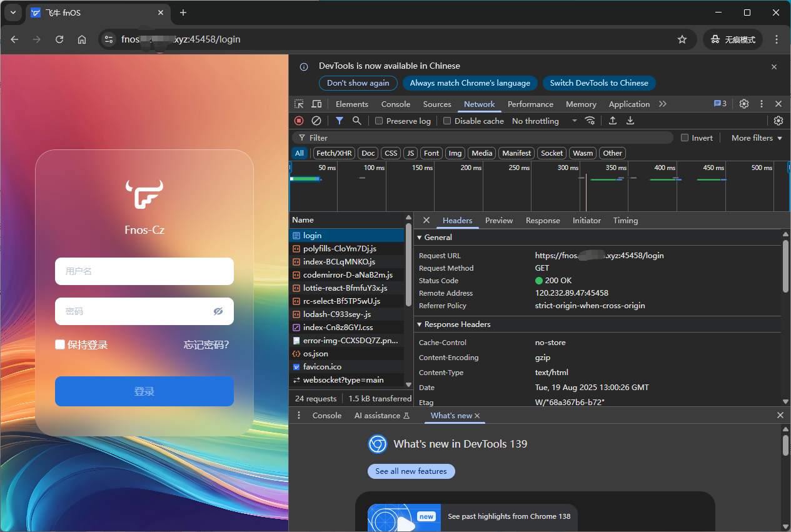
Task: Import HAR file upload icon
Action: (x=613, y=121)
